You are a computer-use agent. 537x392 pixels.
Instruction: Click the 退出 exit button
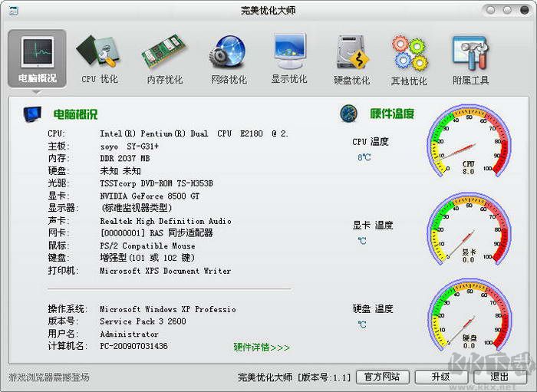[499, 377]
